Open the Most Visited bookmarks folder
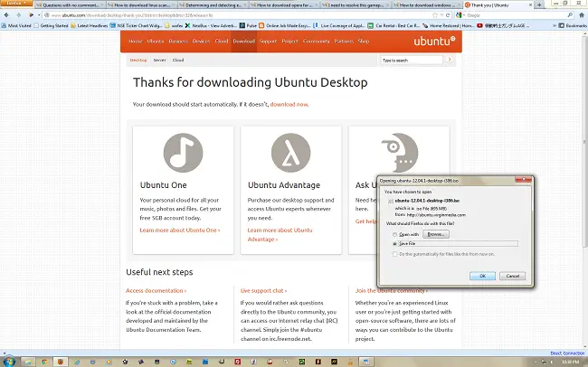Viewport: 588px width, 367px height. click(x=16, y=25)
